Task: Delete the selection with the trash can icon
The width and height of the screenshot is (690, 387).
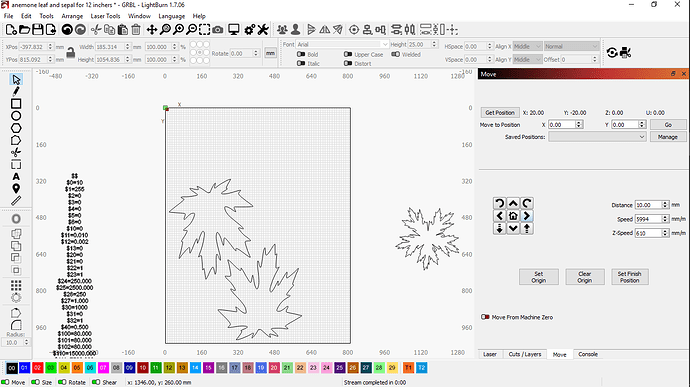Action: tap(136, 29)
